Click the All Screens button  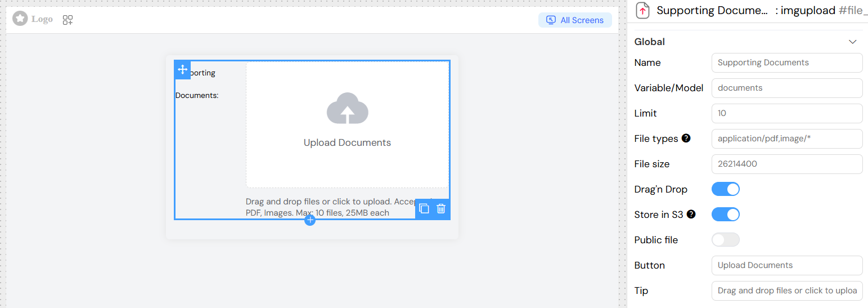coord(575,20)
